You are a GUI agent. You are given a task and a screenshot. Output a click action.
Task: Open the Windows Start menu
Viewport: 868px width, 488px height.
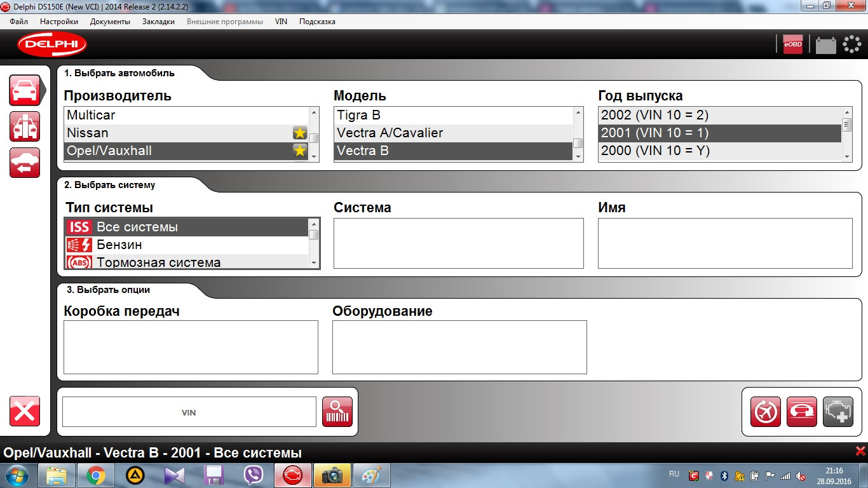tap(17, 475)
